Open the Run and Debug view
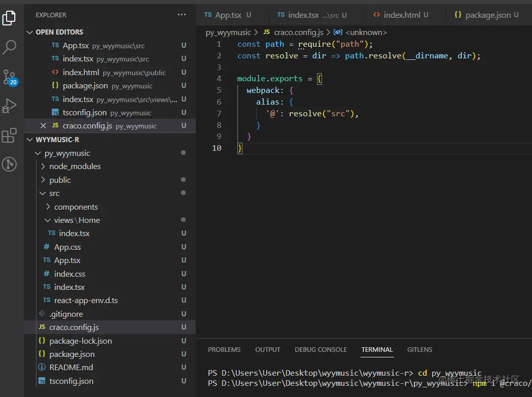The width and height of the screenshot is (532, 397). pyautogui.click(x=9, y=106)
